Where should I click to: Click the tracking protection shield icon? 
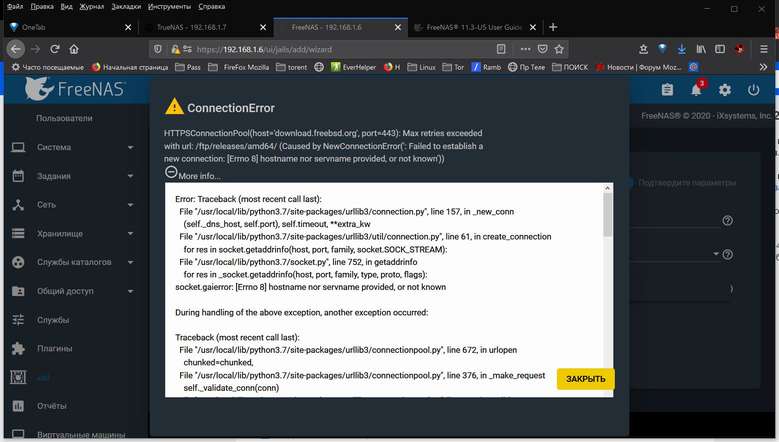(158, 49)
